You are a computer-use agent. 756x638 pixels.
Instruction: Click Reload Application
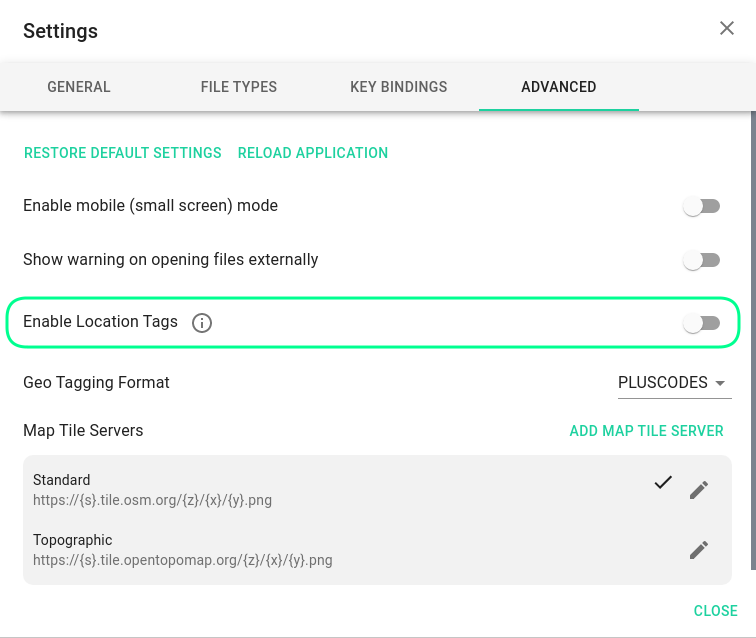(313, 153)
